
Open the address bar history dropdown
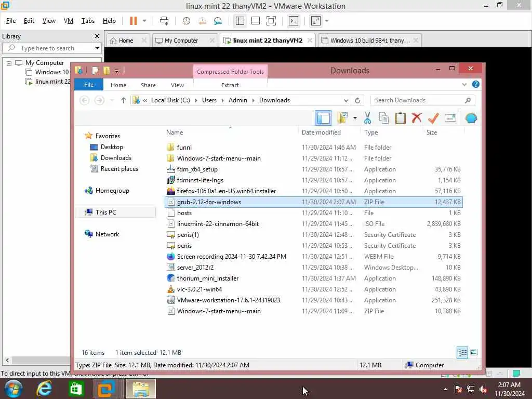(345, 100)
